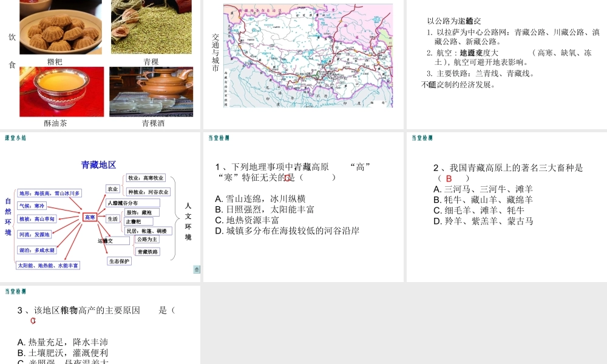Select the 民居：帐篷、碉楼 box
Viewport: 607px width, 364px height.
click(148, 231)
